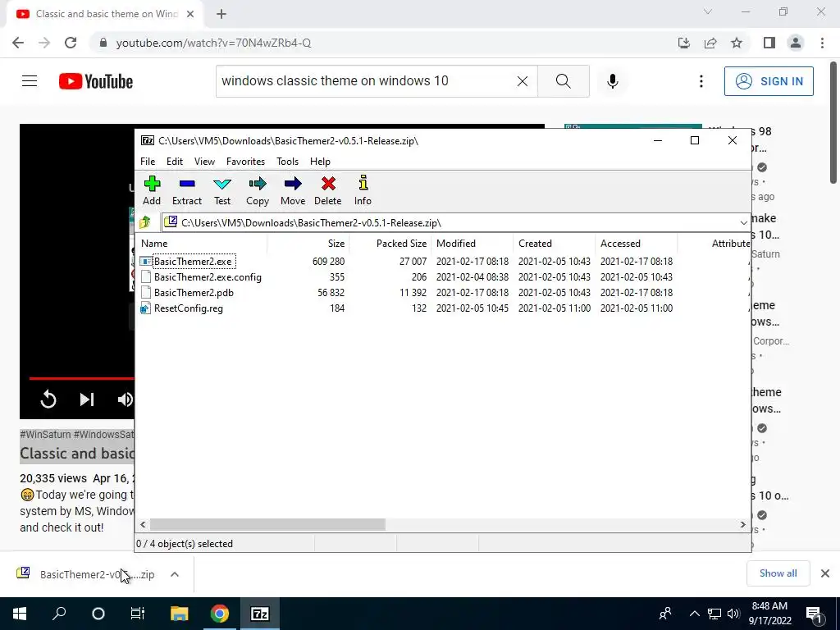Sort by Created column header
840x630 pixels.
click(x=554, y=243)
